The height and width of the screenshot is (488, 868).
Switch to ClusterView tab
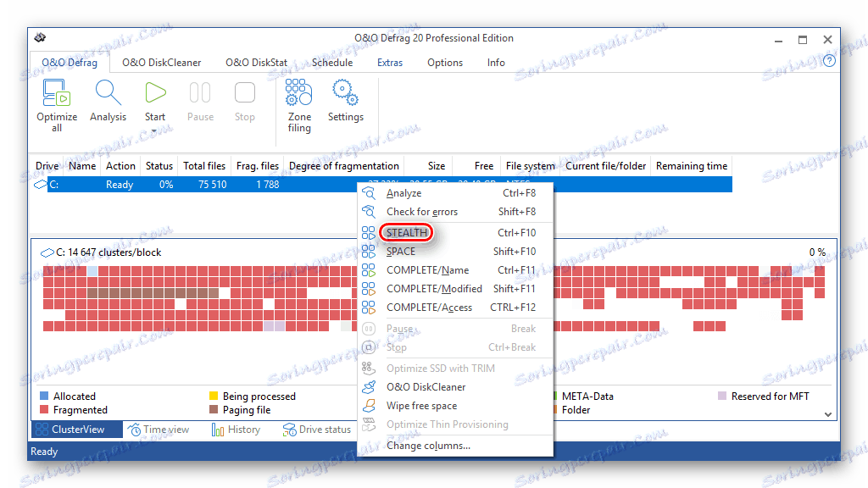(76, 430)
